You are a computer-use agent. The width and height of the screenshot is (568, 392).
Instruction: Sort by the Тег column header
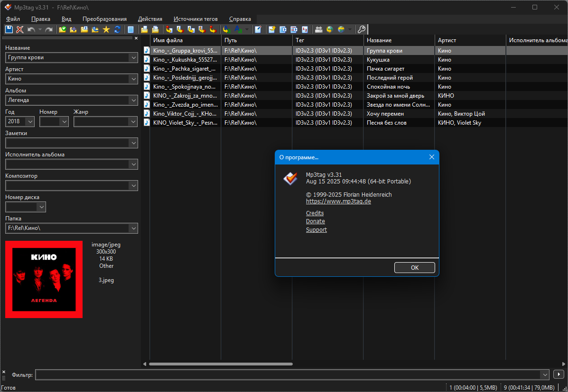click(328, 40)
